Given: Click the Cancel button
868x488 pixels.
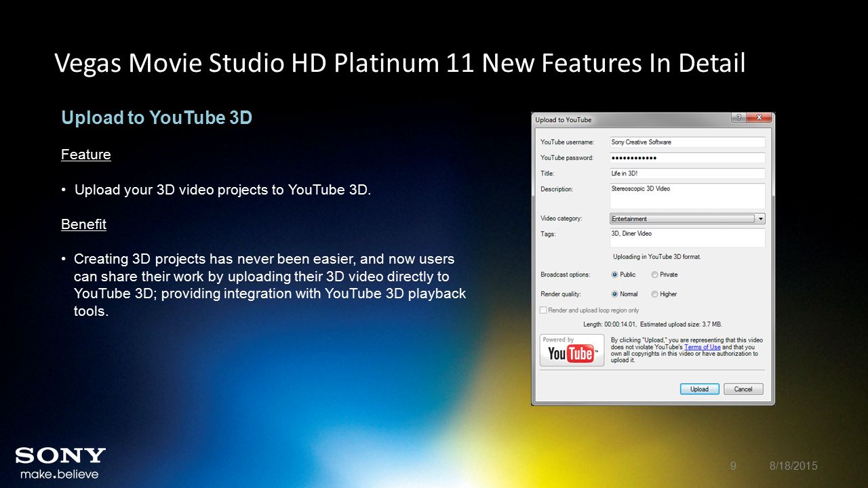Looking at the screenshot, I should coord(743,389).
